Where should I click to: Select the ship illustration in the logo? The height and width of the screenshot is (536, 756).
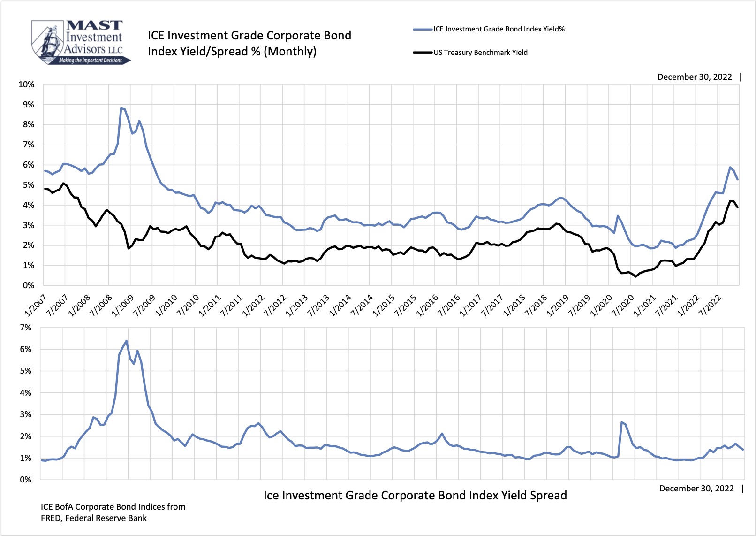pyautogui.click(x=49, y=42)
